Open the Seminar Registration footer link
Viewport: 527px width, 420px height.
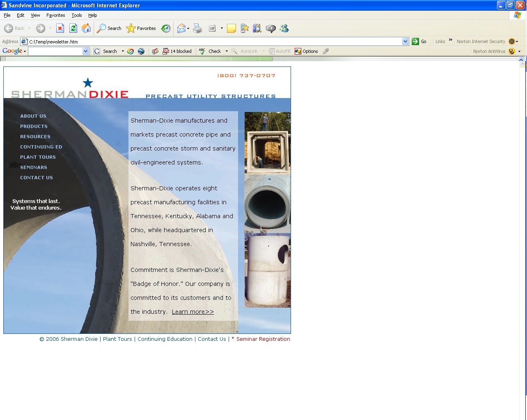tap(263, 339)
